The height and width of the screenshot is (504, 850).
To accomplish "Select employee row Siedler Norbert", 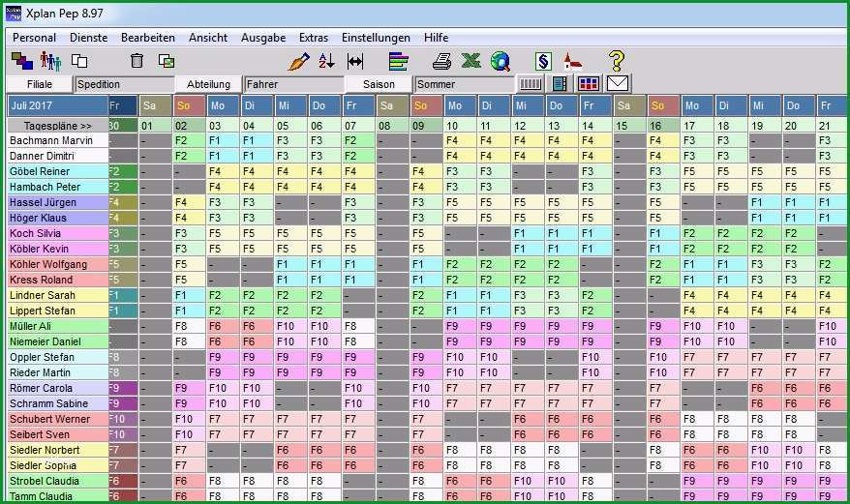I will 57,451.
